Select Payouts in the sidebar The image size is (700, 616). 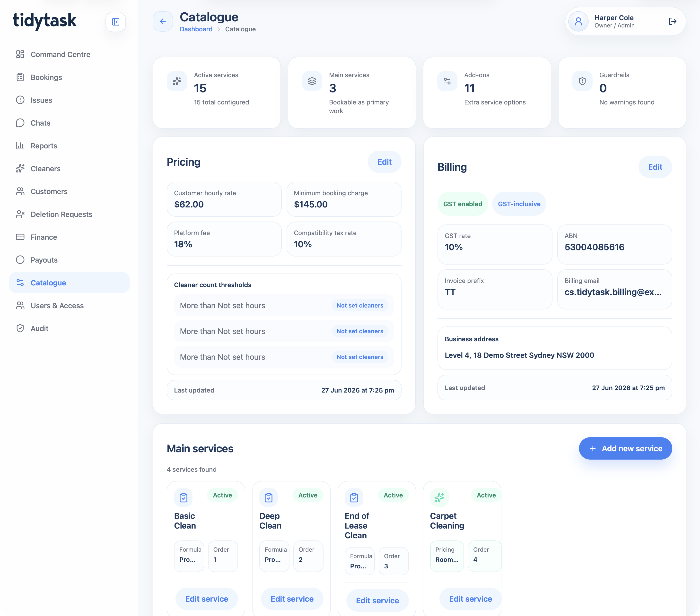tap(69, 260)
